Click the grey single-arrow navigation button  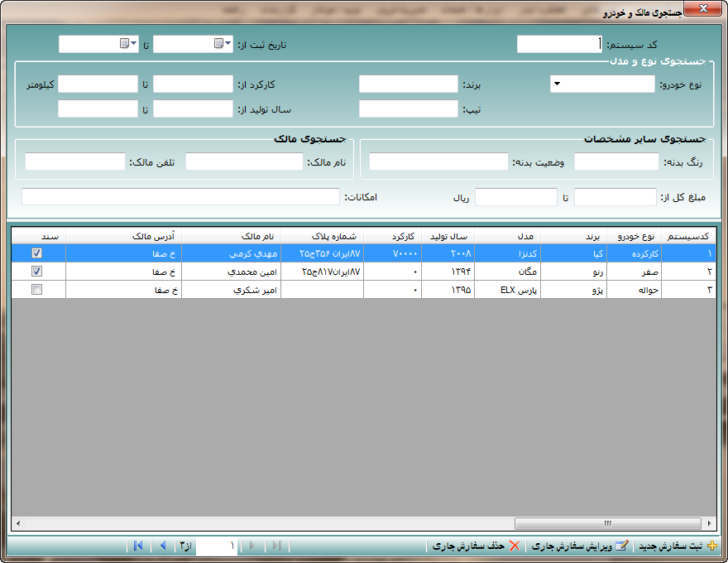[x=252, y=546]
